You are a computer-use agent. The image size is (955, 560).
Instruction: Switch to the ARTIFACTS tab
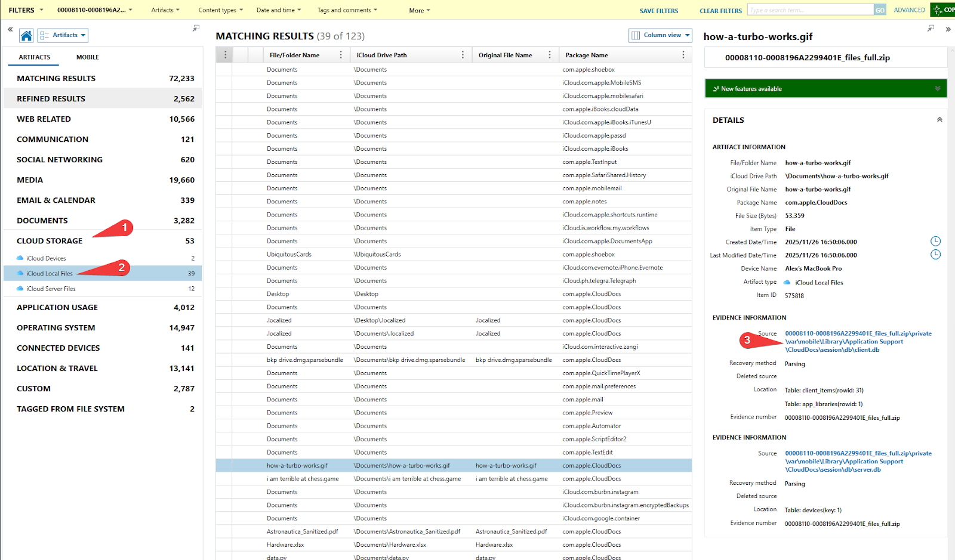[35, 57]
